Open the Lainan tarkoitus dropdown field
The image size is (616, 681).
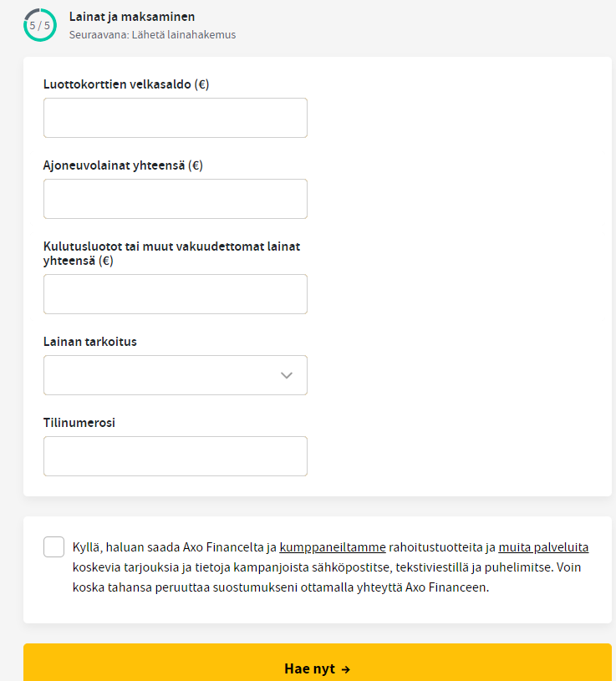click(176, 375)
